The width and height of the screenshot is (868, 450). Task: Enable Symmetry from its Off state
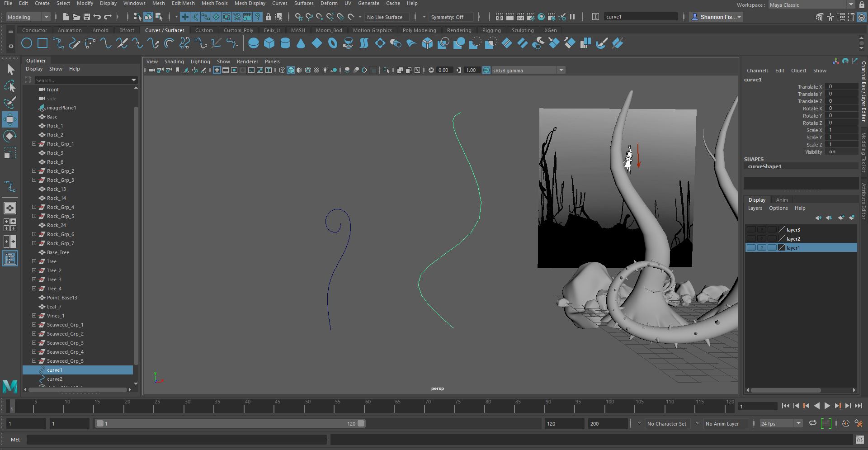click(x=451, y=17)
